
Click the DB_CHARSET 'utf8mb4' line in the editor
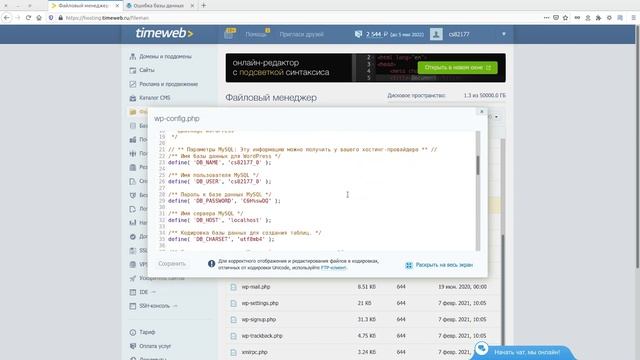[221, 239]
